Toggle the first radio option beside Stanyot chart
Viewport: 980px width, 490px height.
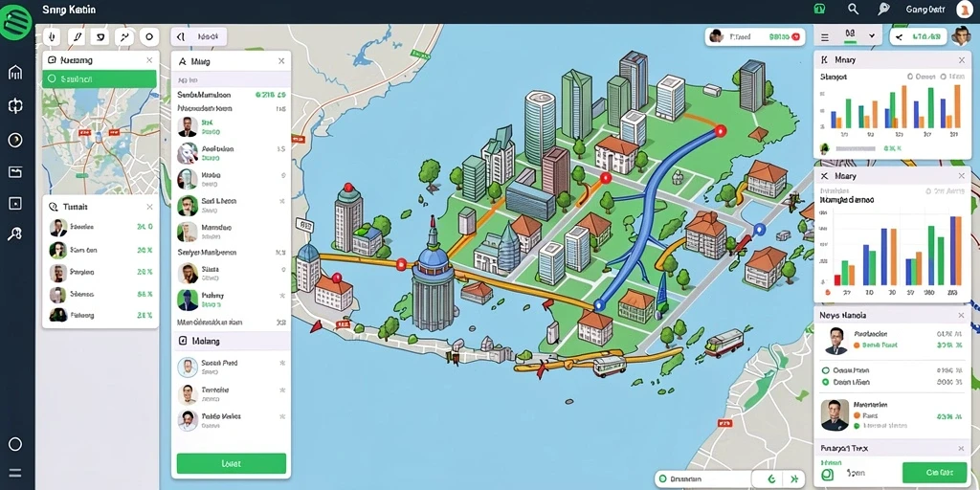910,77
